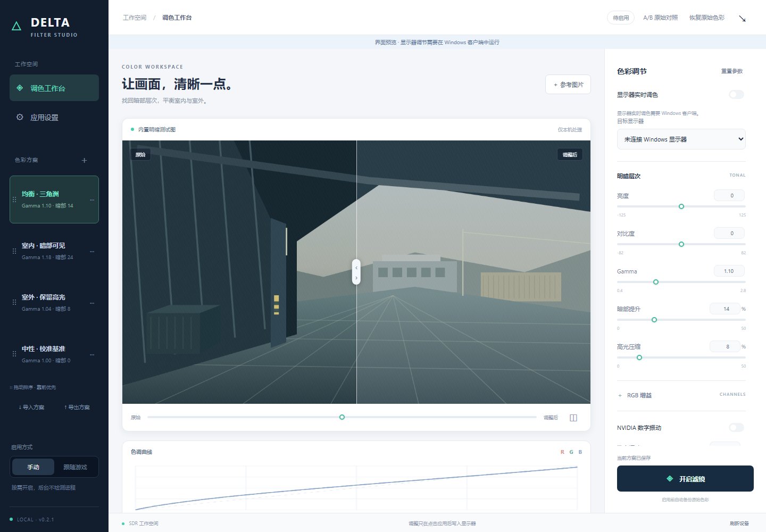Click 导出方案 link
Screen dimensions: 766x532
point(77,408)
